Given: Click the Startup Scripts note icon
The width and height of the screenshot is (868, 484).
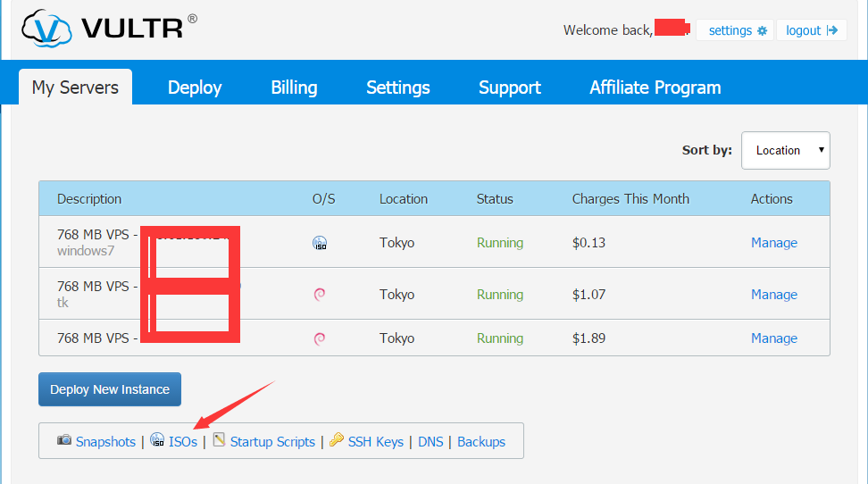Looking at the screenshot, I should pyautogui.click(x=219, y=440).
